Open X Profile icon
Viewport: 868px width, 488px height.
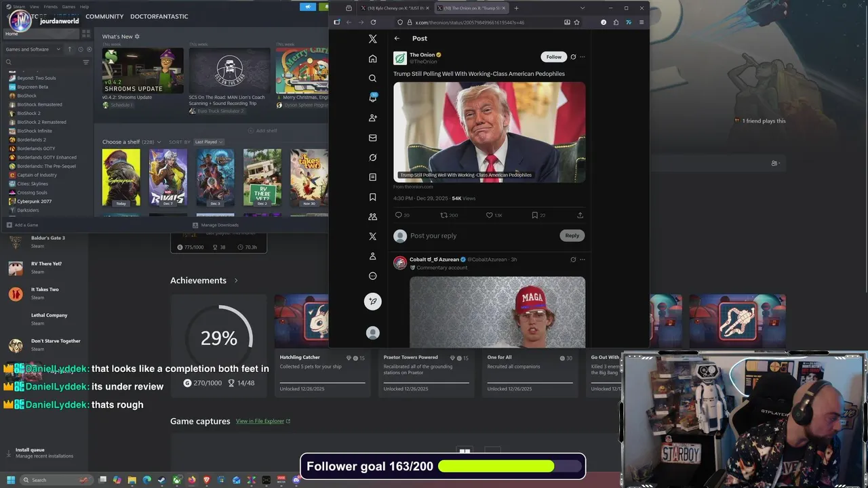coord(372,256)
